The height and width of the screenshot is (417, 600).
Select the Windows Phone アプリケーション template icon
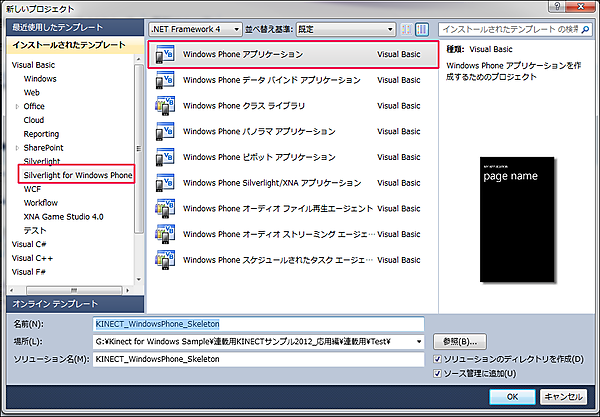click(x=165, y=54)
